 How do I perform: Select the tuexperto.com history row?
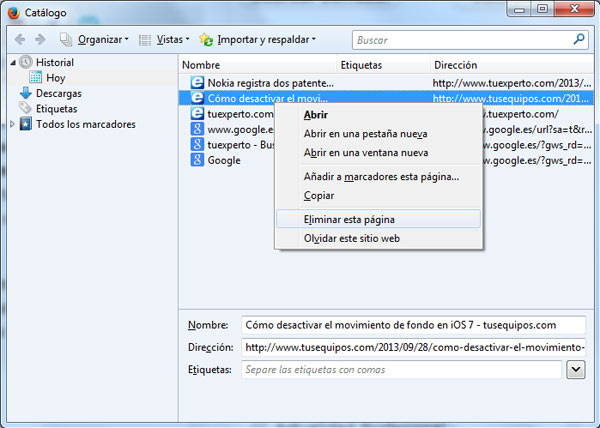240,114
